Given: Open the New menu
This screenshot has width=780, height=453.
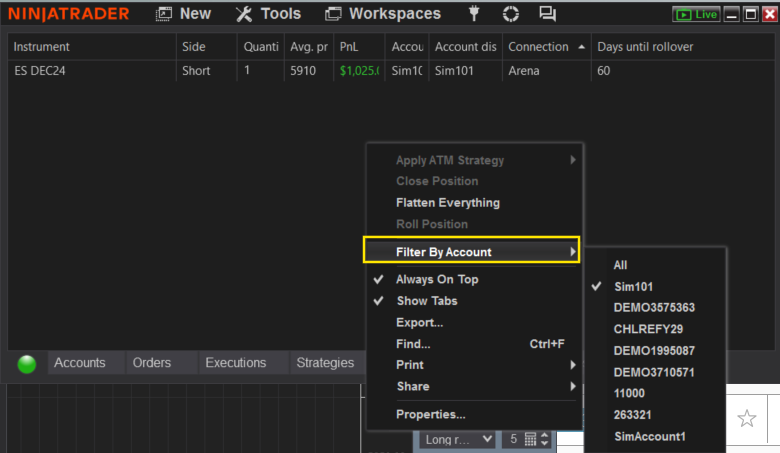Looking at the screenshot, I should click(x=184, y=14).
